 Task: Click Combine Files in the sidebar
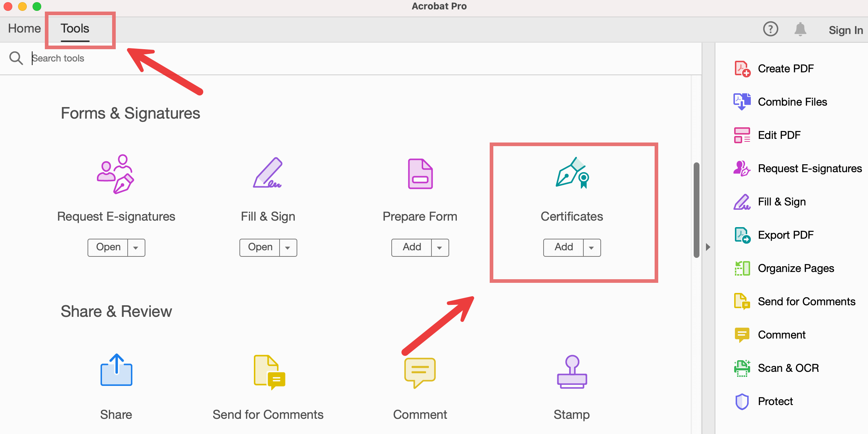792,102
